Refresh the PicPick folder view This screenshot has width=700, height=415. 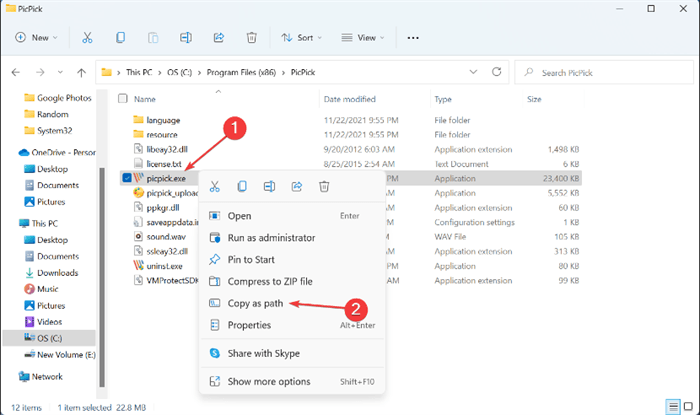(x=496, y=72)
